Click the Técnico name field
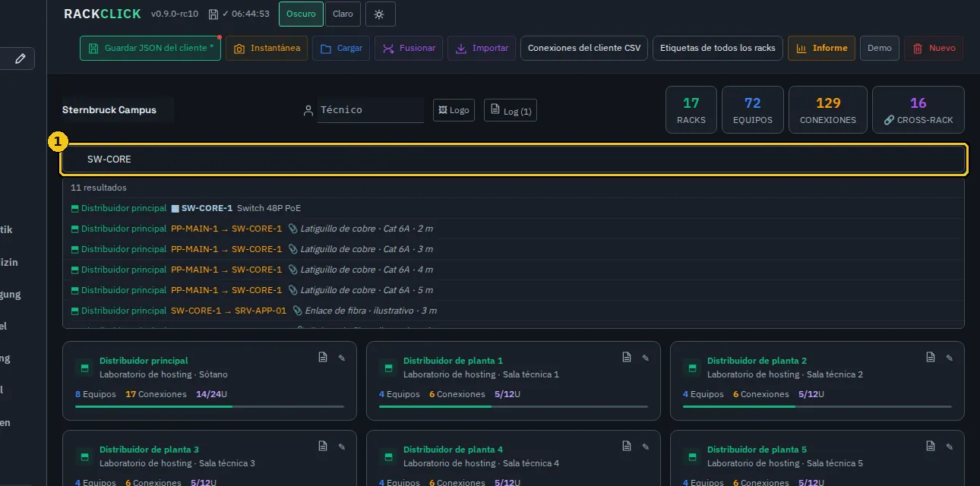This screenshot has width=980, height=486. (x=371, y=110)
